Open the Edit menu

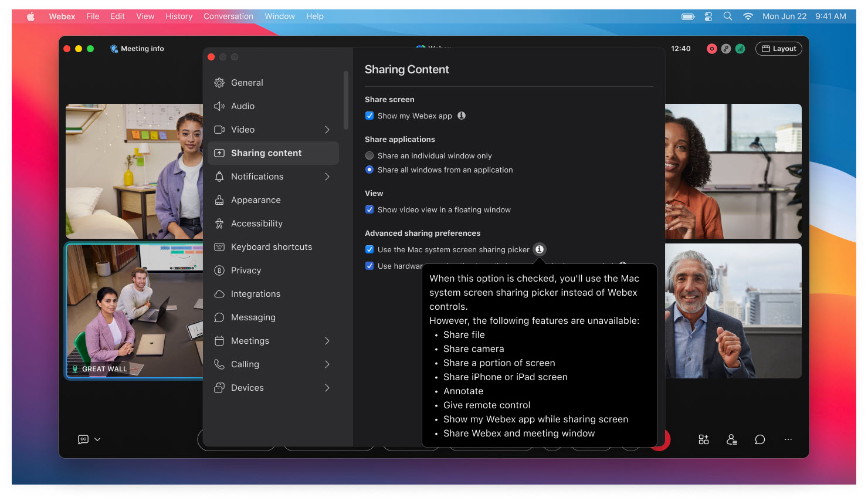(x=117, y=16)
